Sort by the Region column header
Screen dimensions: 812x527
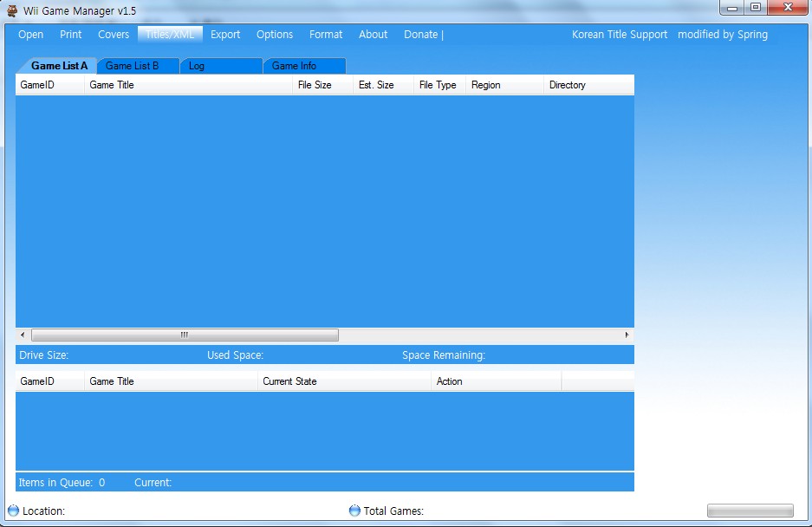point(486,85)
